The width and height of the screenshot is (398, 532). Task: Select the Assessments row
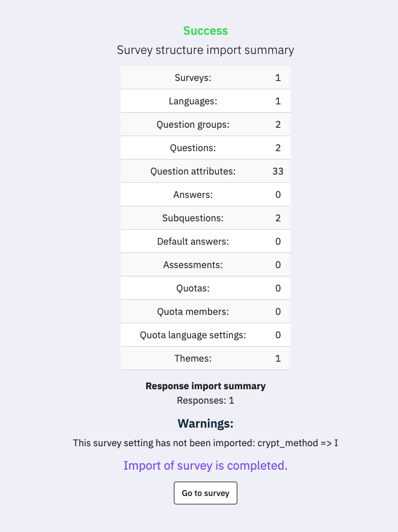[x=206, y=265]
